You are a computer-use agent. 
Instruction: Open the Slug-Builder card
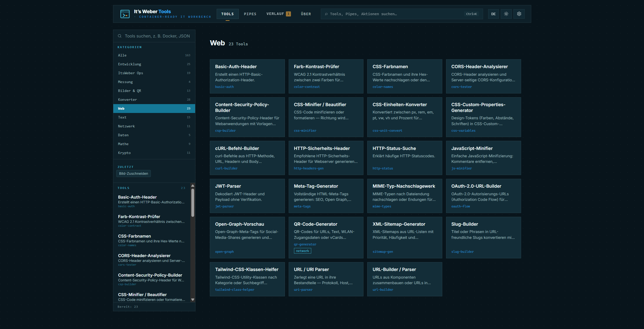click(483, 237)
